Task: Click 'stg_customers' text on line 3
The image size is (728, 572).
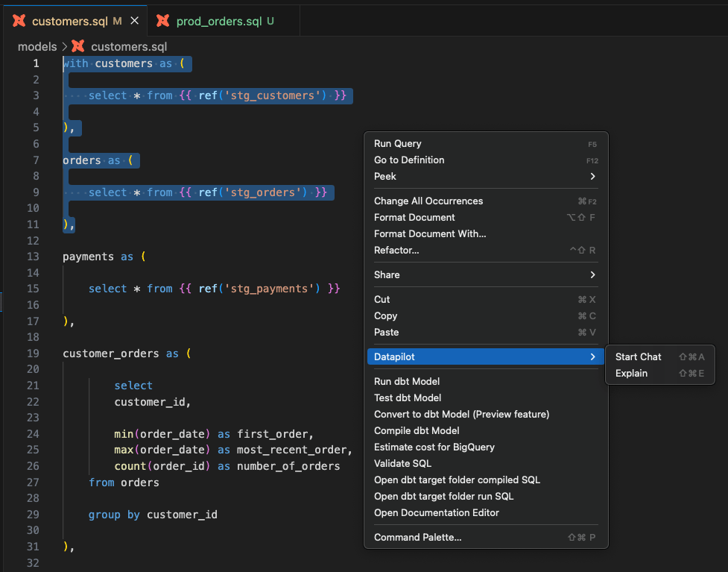Action: pos(273,95)
